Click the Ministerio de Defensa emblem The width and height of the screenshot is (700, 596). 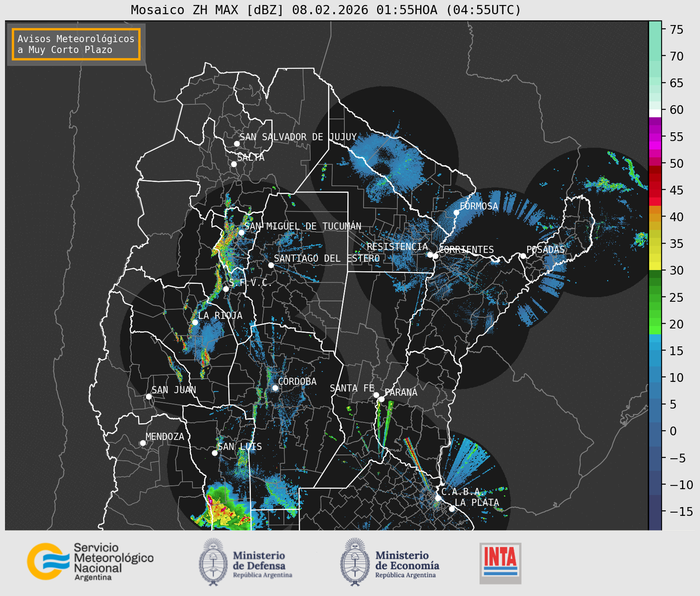(213, 562)
